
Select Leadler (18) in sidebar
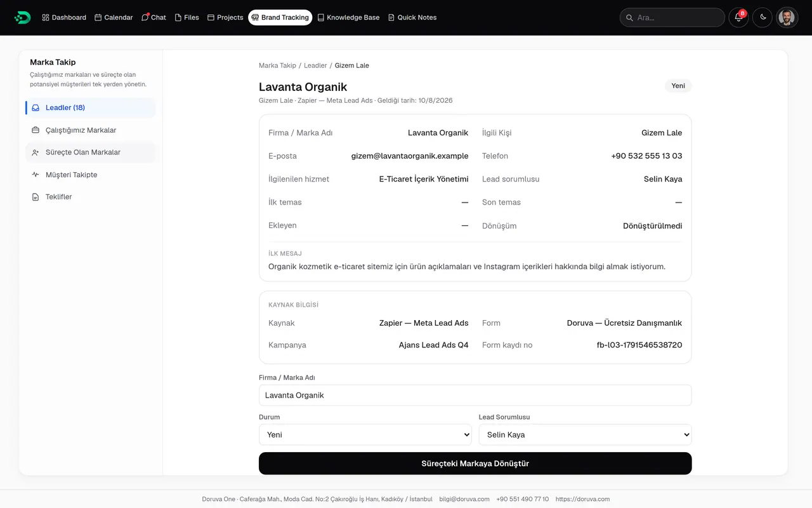(91, 108)
